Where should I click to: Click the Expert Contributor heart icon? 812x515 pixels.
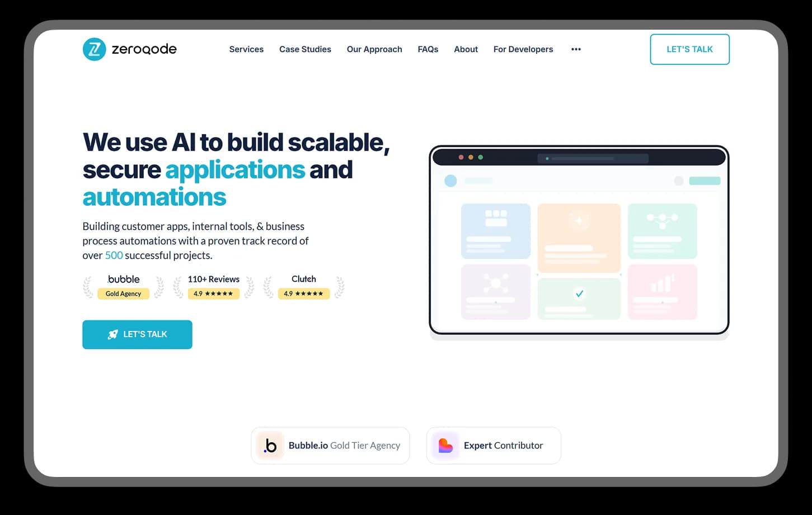click(x=445, y=446)
